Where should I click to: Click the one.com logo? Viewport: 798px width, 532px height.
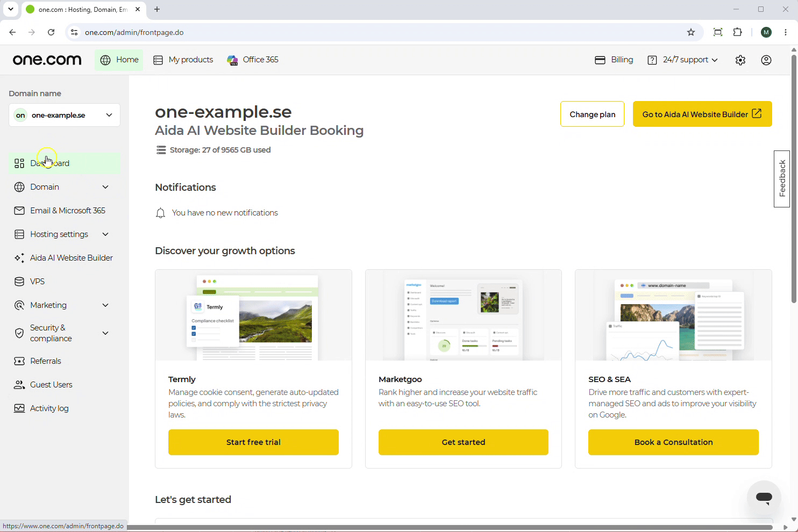[x=47, y=60]
